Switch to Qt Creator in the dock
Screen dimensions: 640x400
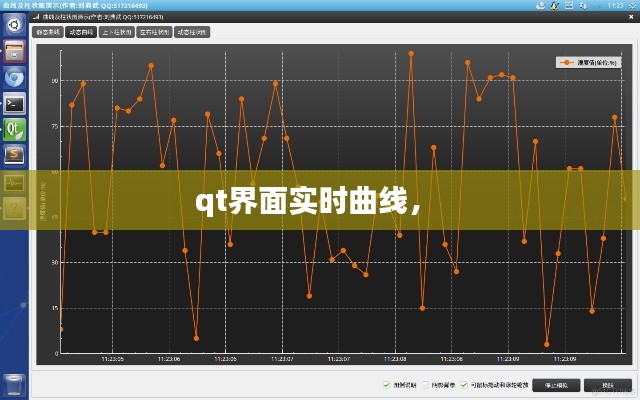pyautogui.click(x=14, y=128)
